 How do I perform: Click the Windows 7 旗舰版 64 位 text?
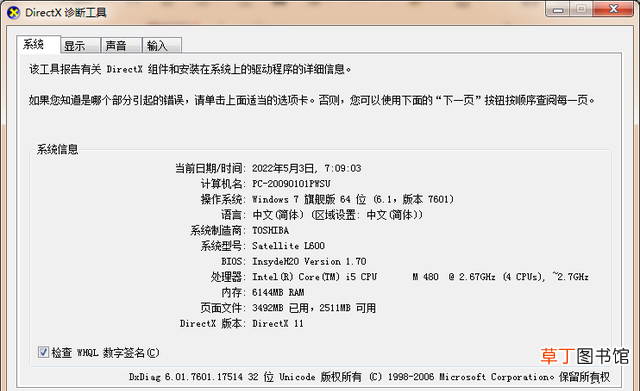(x=309, y=199)
